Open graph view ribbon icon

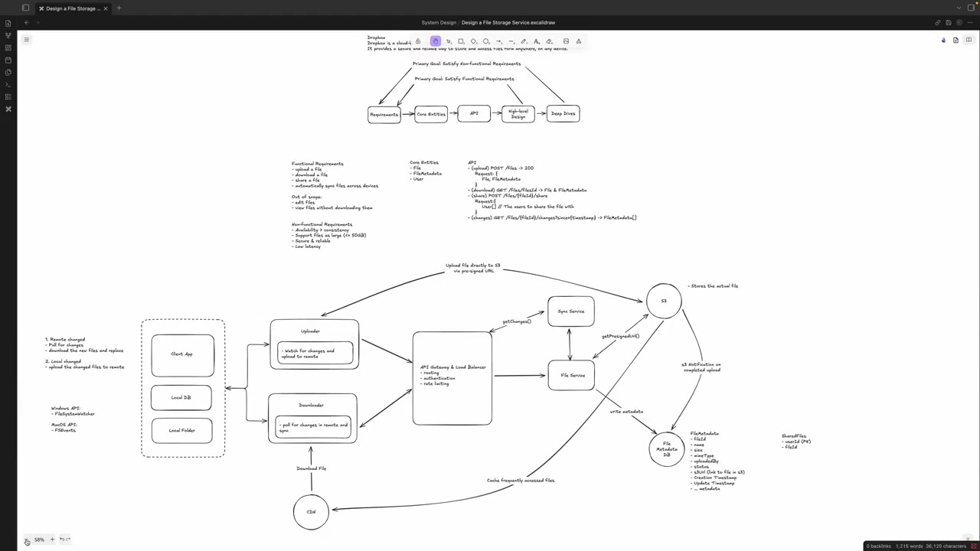(x=8, y=35)
